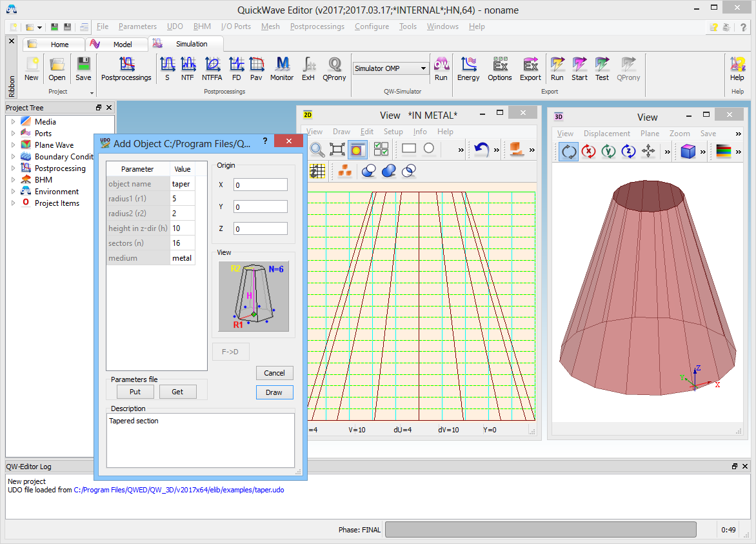Click the large Postprocessings ribbon icon
This screenshot has height=544, width=756.
pyautogui.click(x=126, y=68)
